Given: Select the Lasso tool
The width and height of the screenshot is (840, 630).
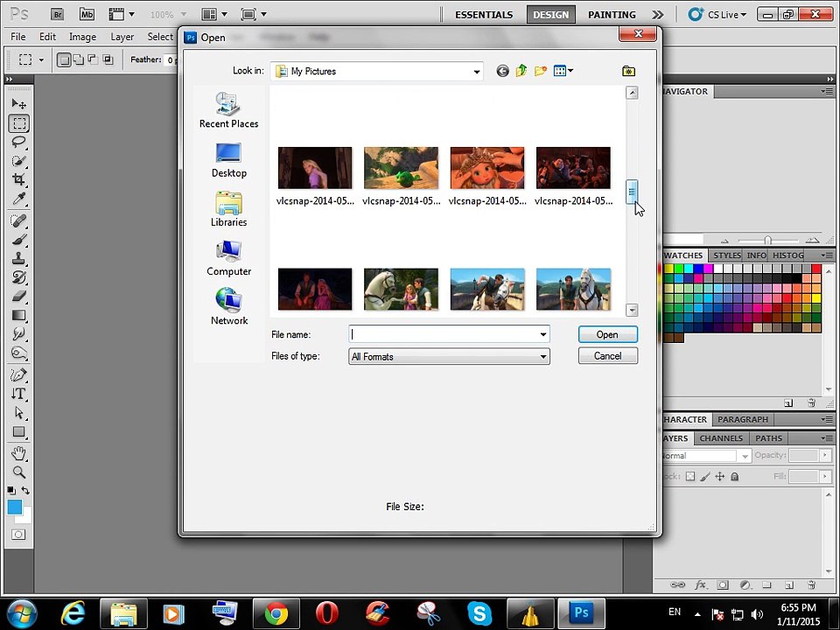Looking at the screenshot, I should tap(18, 142).
